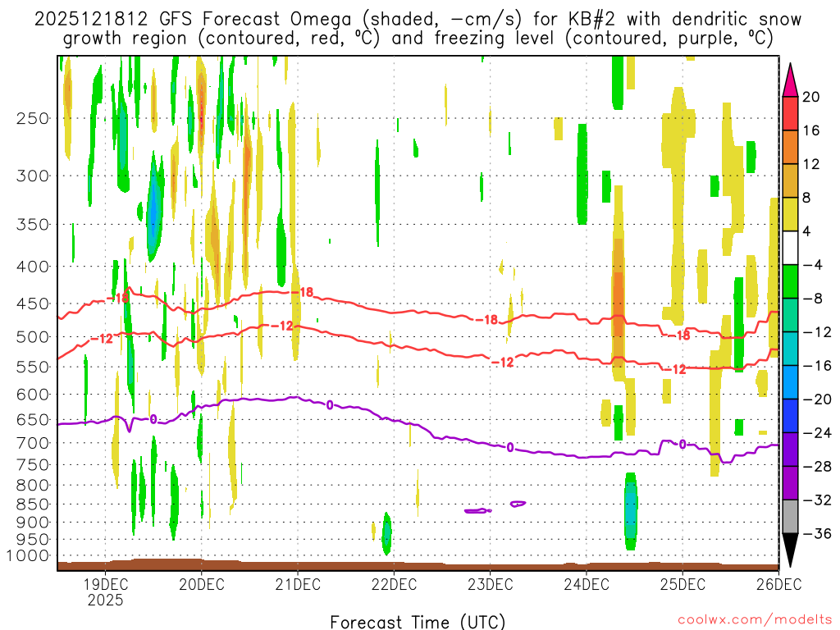Select the 800 pressure label
840x630 pixels.
(33, 486)
